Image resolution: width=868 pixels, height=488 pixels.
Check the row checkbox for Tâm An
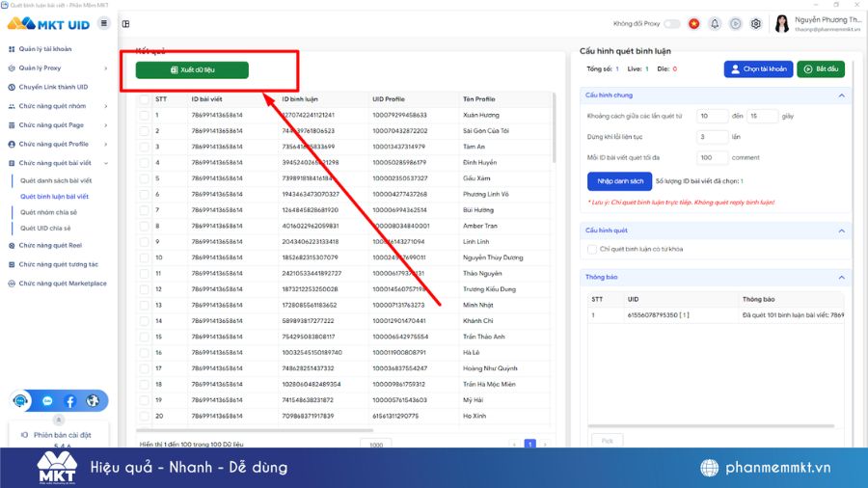(145, 147)
